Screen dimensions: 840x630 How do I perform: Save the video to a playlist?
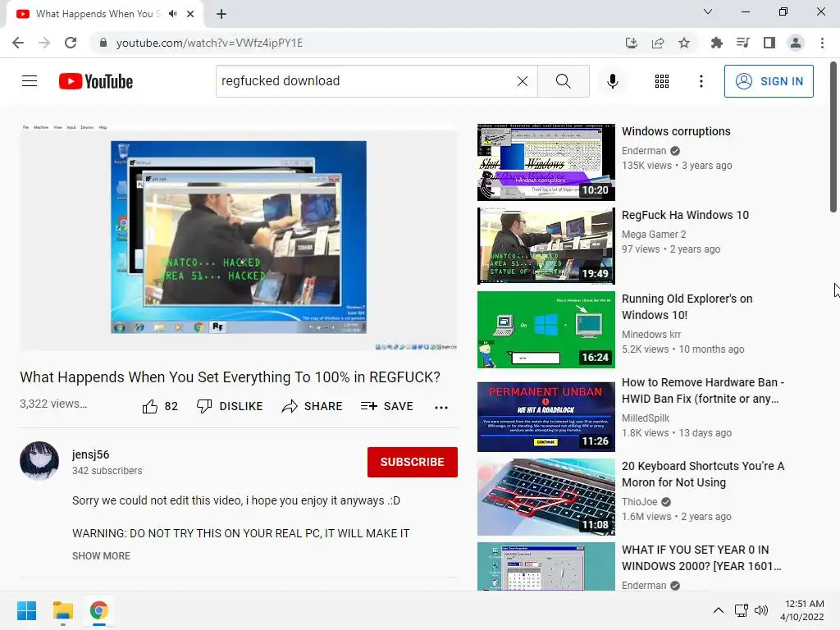click(386, 407)
